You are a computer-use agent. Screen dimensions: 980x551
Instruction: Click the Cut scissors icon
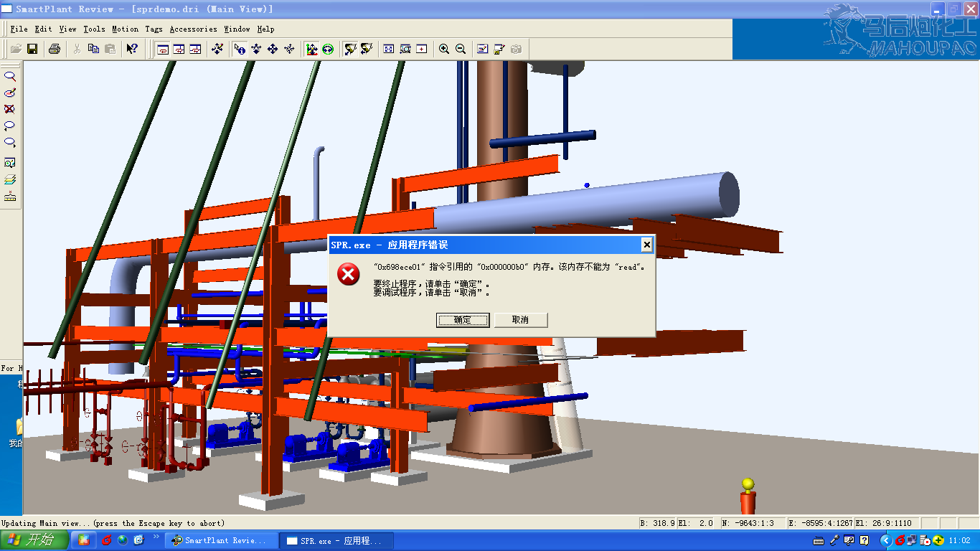[x=77, y=49]
